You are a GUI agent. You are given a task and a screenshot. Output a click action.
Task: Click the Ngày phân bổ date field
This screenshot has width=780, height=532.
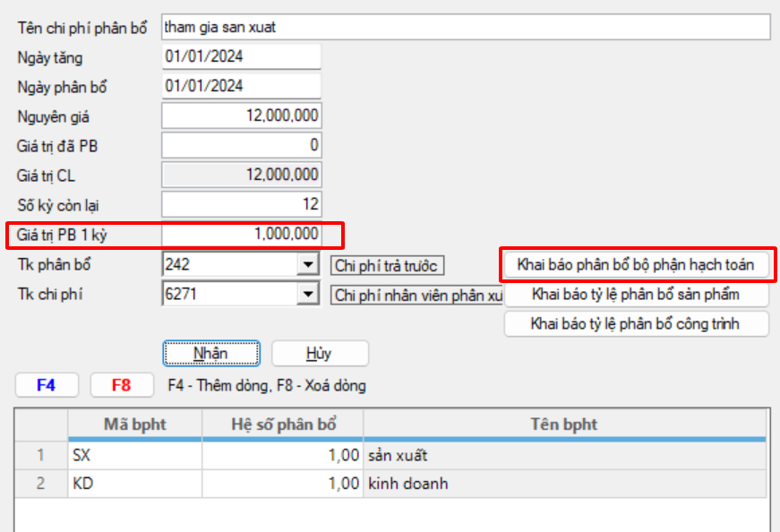(240, 87)
